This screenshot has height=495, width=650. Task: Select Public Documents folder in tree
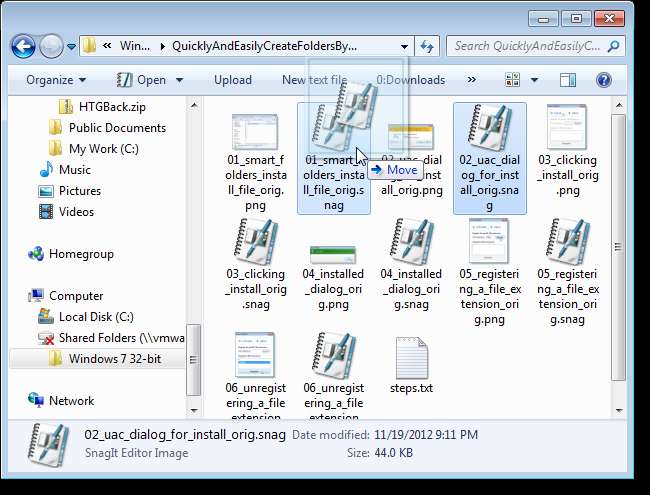[108, 128]
